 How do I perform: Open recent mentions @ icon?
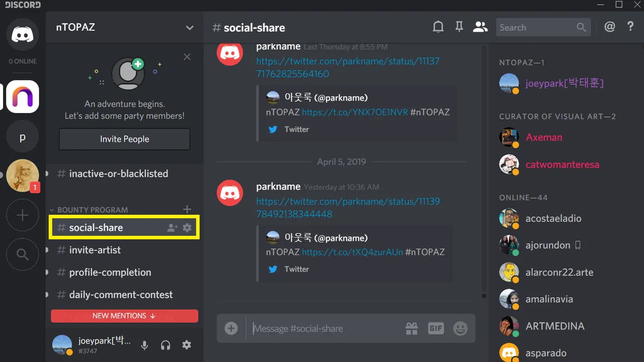coord(610,27)
